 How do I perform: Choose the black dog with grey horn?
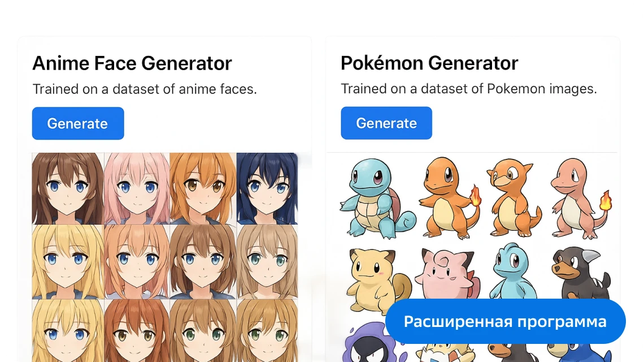point(581,274)
